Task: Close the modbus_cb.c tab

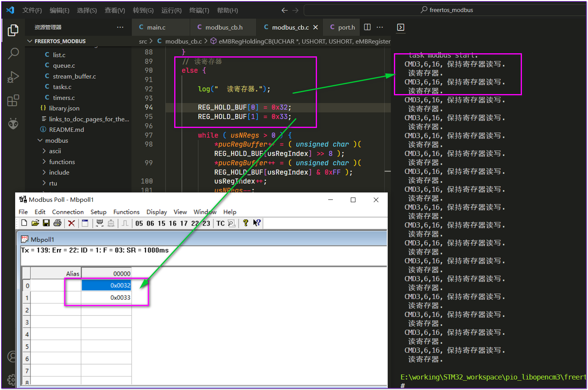Action: coord(315,27)
